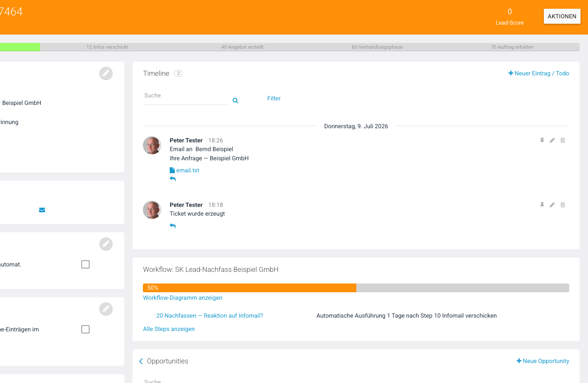This screenshot has width=588, height=383.
Task: Click the Lead-Score value
Action: 510,12
